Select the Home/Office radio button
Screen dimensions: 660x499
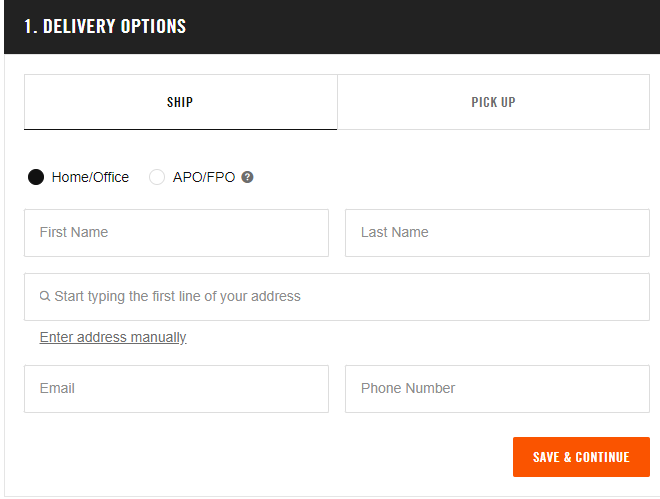[36, 177]
